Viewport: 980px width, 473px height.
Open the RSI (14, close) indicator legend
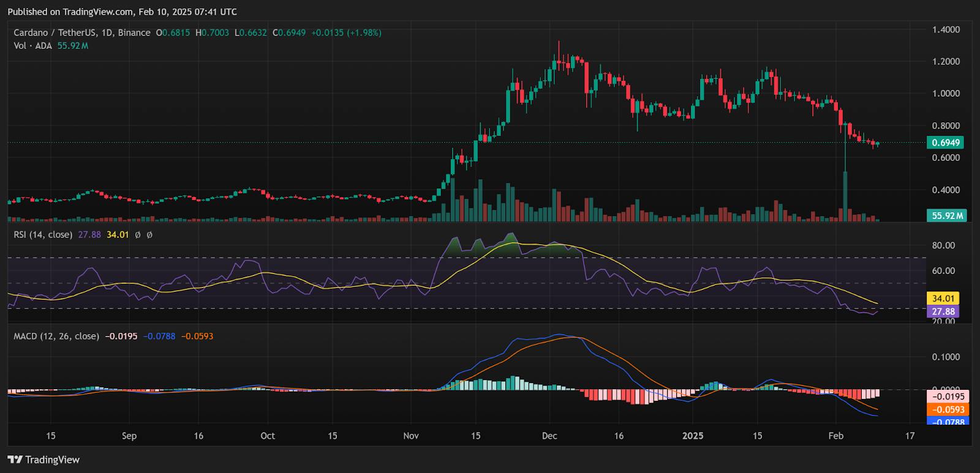pos(43,234)
